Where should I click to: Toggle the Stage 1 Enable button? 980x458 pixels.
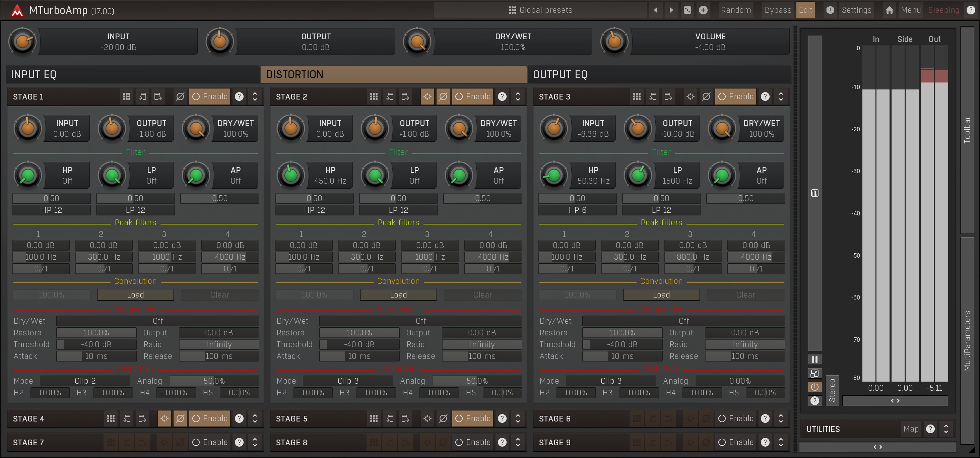pos(210,96)
